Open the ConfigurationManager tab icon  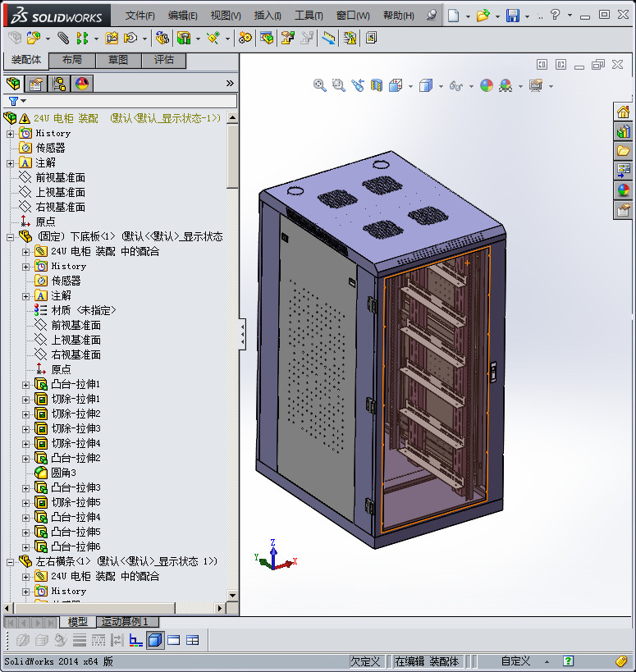[59, 84]
